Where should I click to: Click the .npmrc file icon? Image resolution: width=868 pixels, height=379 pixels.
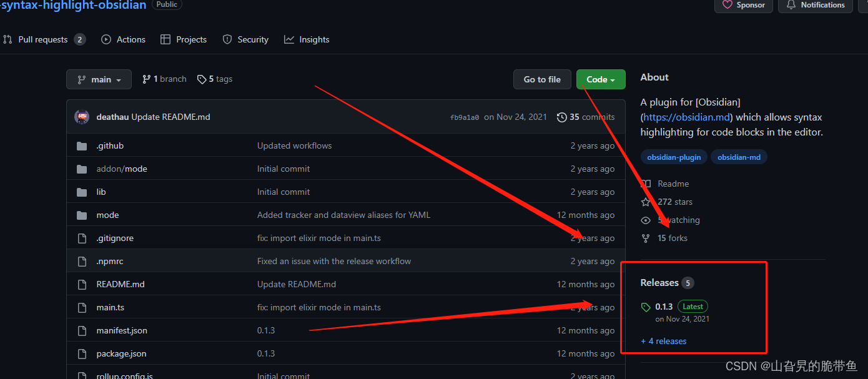pos(81,261)
